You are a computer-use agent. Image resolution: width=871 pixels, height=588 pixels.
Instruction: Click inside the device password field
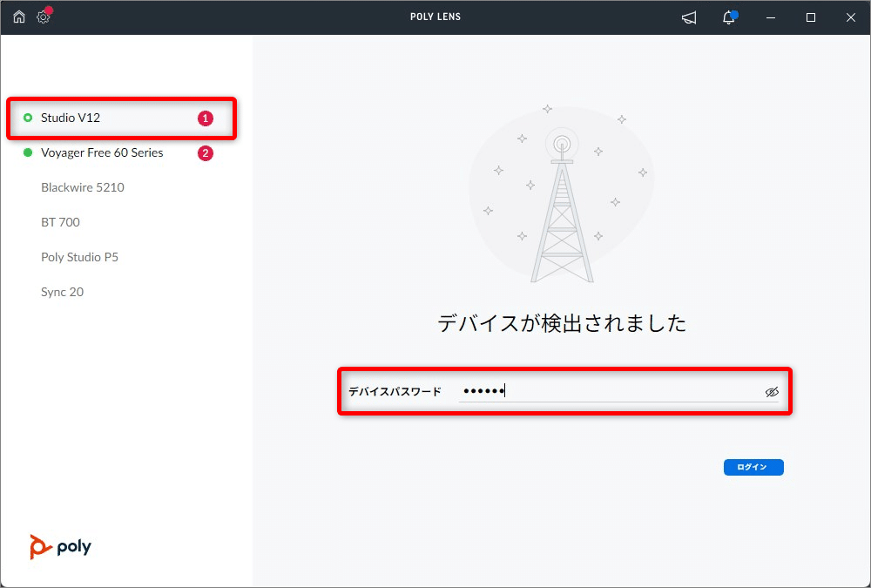point(566,390)
